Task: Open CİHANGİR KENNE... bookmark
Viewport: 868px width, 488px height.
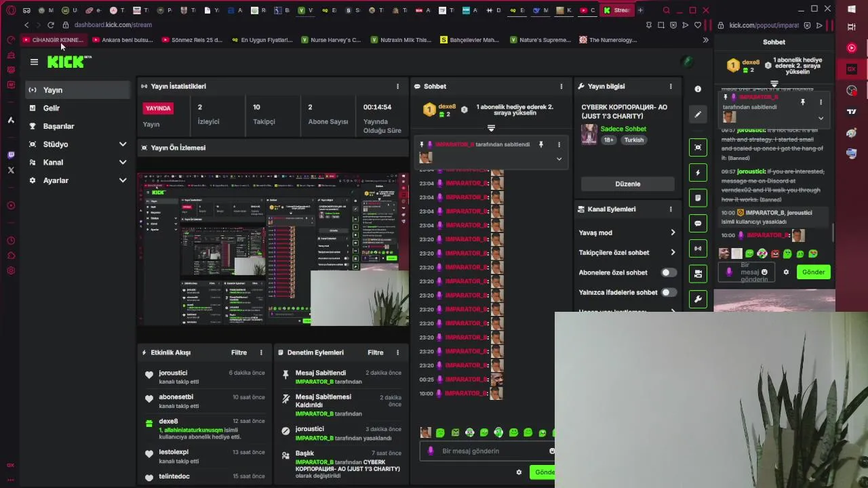Action: click(53, 40)
